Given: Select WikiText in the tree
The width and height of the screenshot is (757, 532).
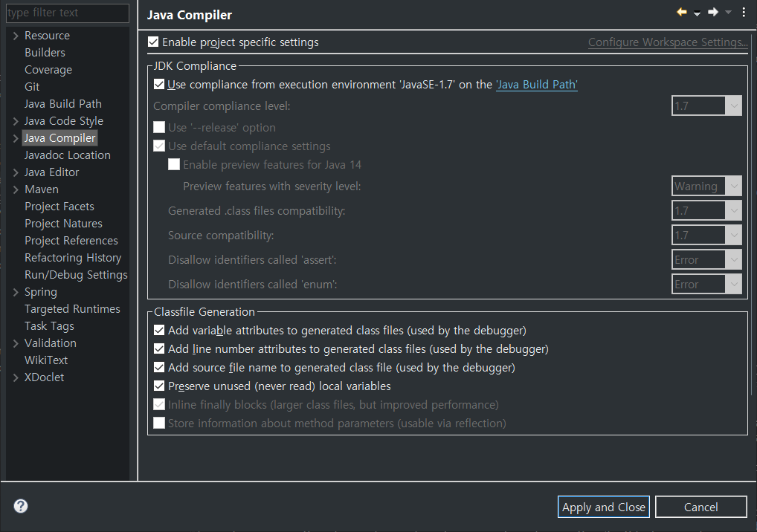Looking at the screenshot, I should pyautogui.click(x=46, y=360).
